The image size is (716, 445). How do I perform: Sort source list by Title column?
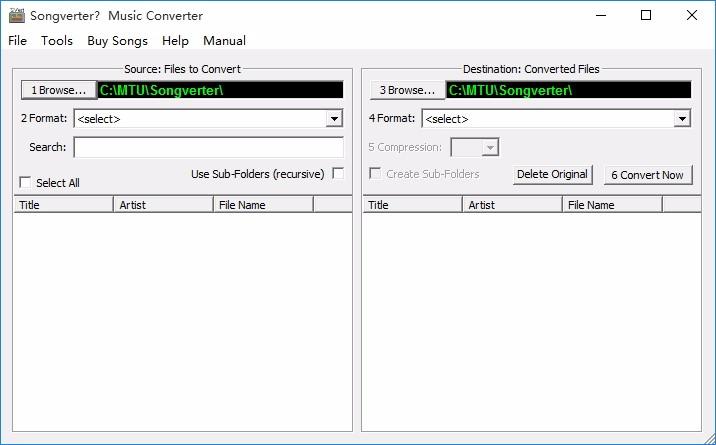[x=63, y=204]
